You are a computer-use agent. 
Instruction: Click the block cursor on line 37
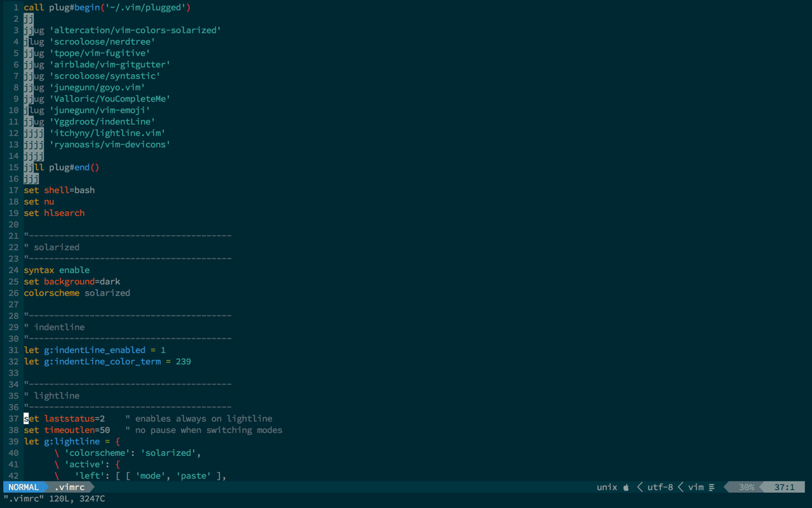pos(27,418)
